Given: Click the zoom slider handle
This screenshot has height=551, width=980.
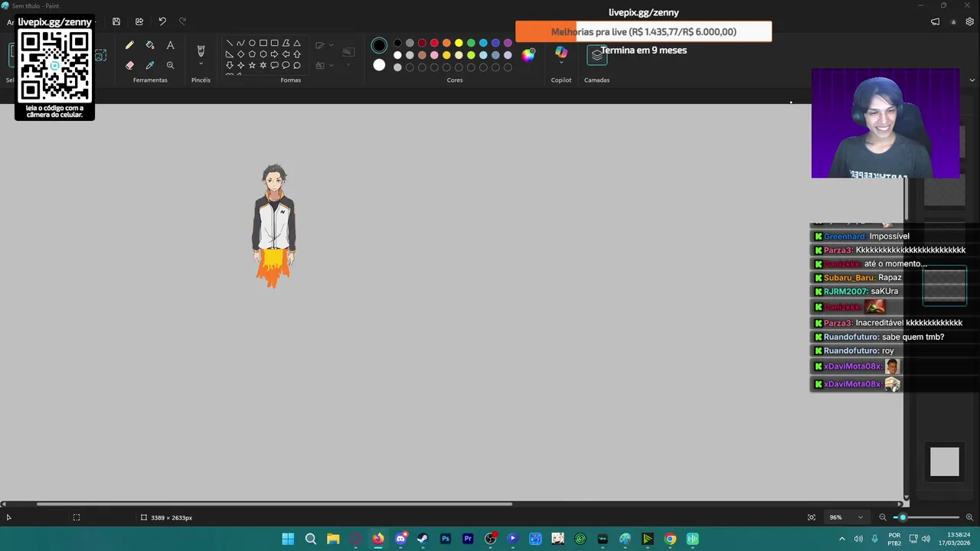Looking at the screenshot, I should click(903, 517).
